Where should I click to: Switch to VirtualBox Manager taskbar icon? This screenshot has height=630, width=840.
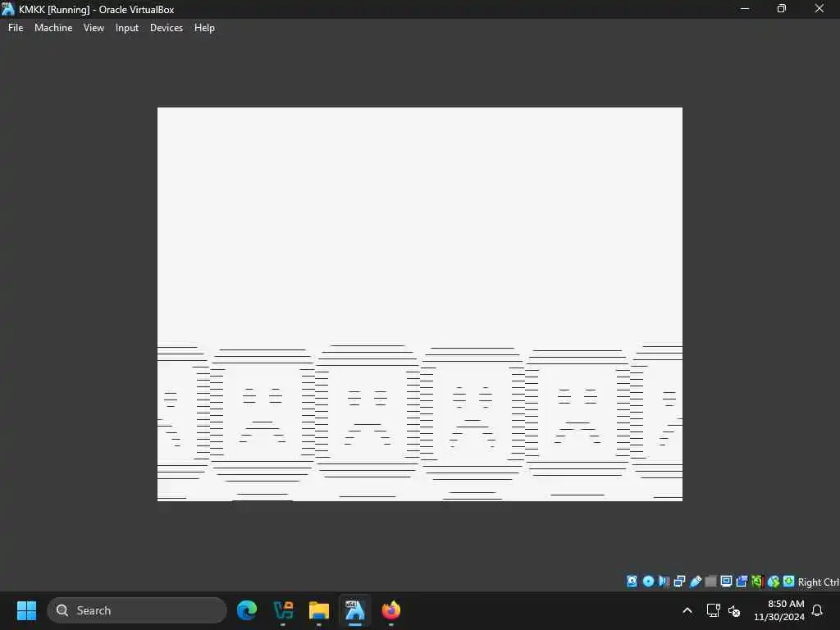[x=283, y=610]
